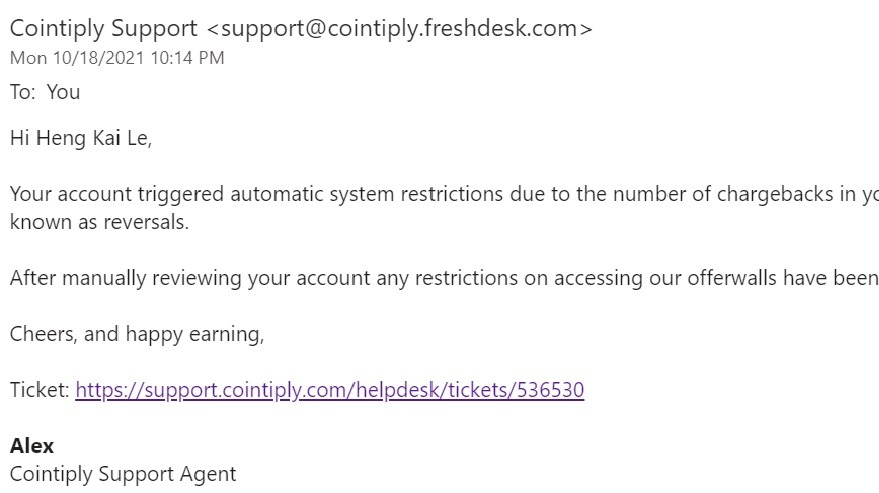Click the support@cointiply.freshdesk.com sender address
879x493 pixels.
(x=400, y=29)
